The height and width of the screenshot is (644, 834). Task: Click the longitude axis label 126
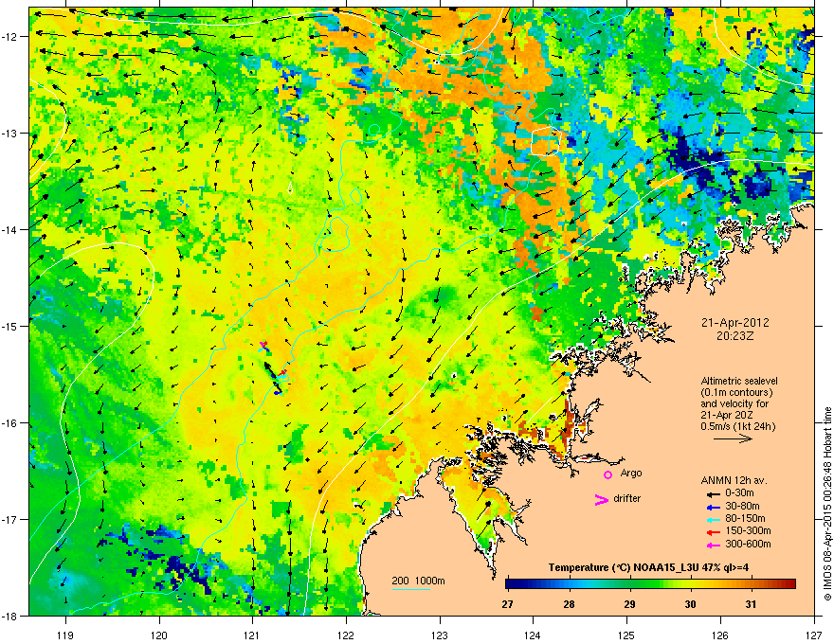point(720,635)
